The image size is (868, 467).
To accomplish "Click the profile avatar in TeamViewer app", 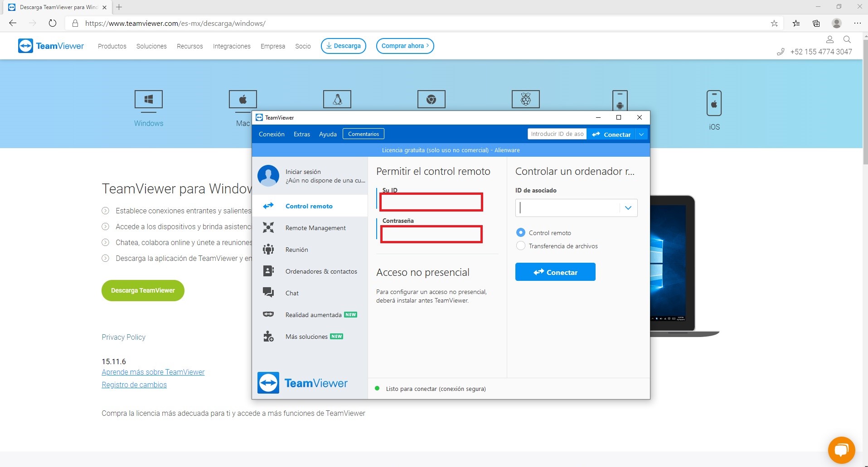I will (268, 176).
